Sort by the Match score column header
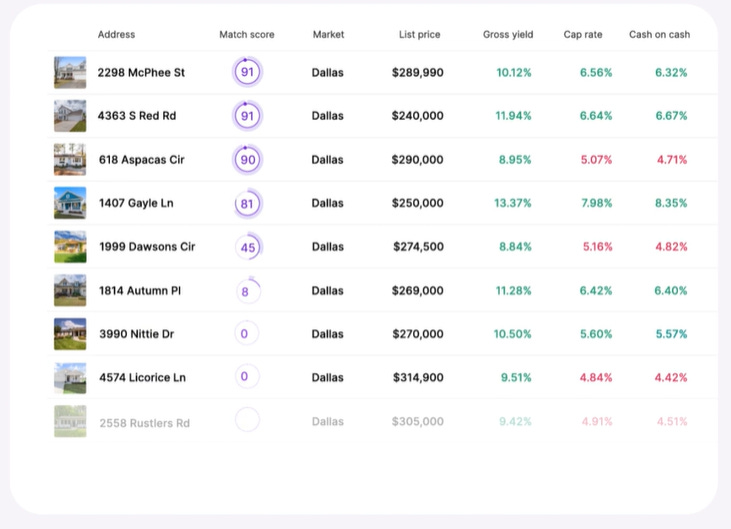Screen dimensions: 731x529 click(247, 34)
